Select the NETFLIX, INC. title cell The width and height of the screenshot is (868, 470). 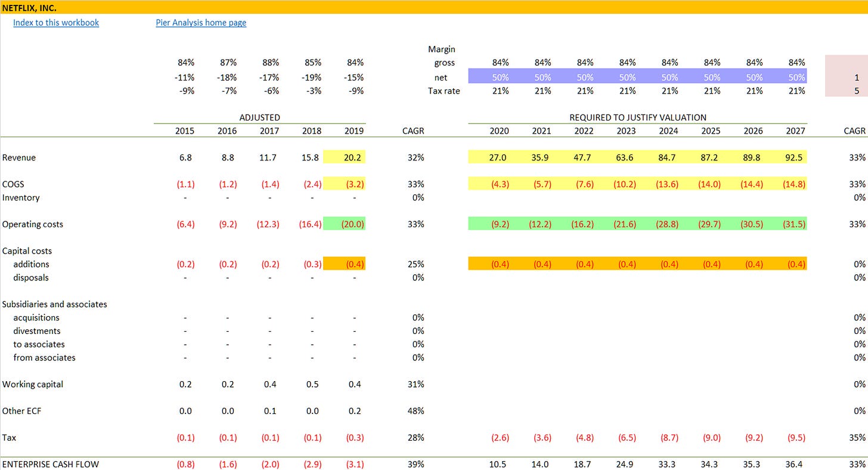point(30,8)
